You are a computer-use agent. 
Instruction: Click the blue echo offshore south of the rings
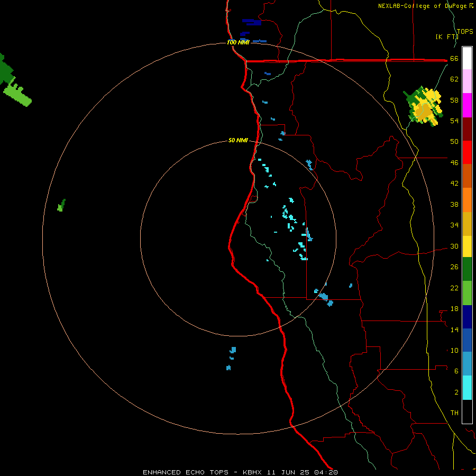coord(231,359)
